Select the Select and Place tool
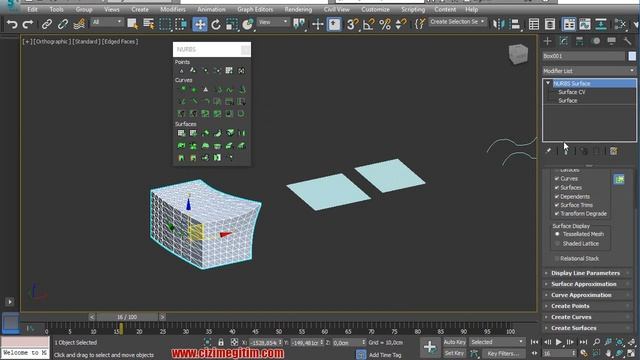This screenshot has height=360, width=640. pos(248,24)
